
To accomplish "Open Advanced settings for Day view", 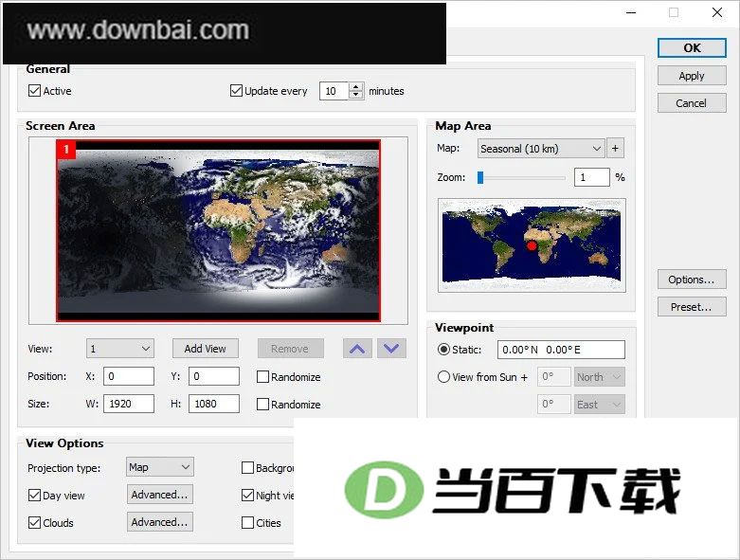I will [x=160, y=495].
